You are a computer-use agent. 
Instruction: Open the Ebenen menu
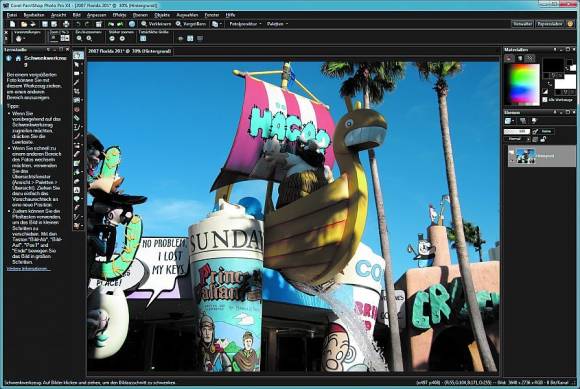click(140, 15)
